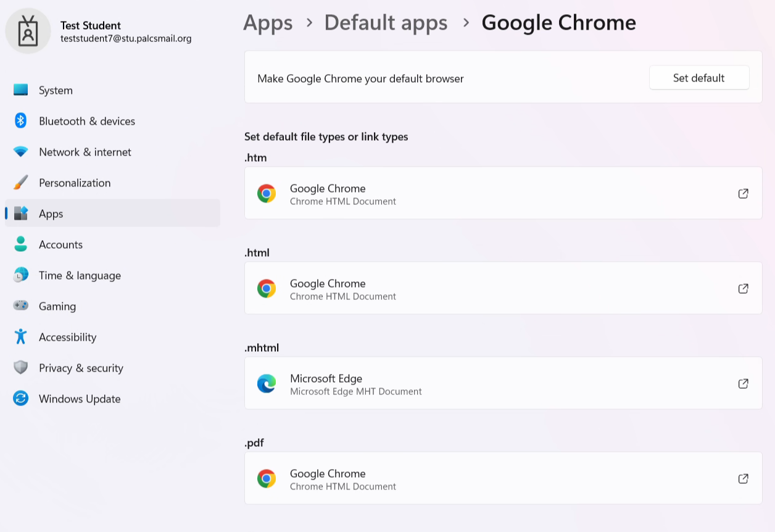
Task: Select Accounts in the sidebar
Action: coord(112,244)
